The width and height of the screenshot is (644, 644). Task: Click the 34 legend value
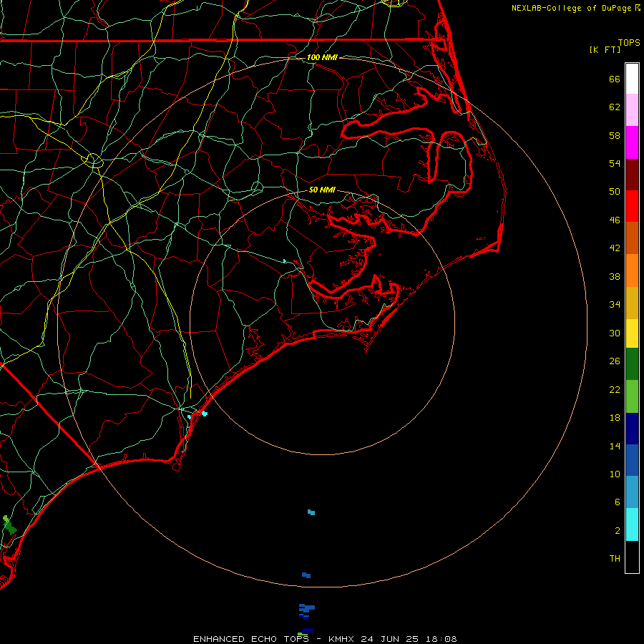click(x=615, y=304)
